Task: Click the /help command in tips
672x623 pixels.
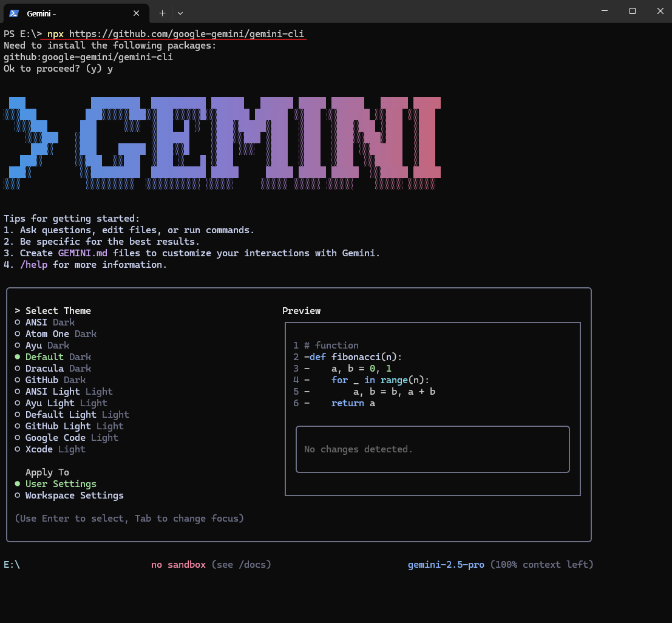Action: (34, 265)
